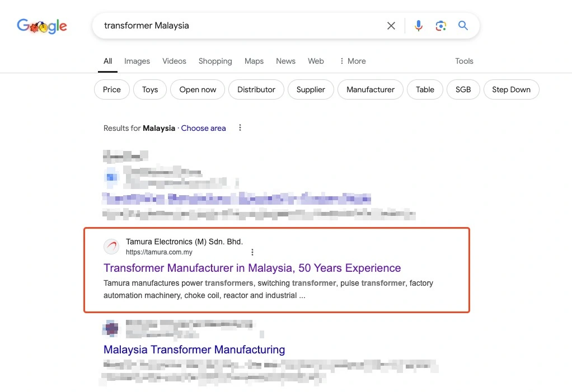
Task: Apply the Open now filter chip
Action: (198, 89)
